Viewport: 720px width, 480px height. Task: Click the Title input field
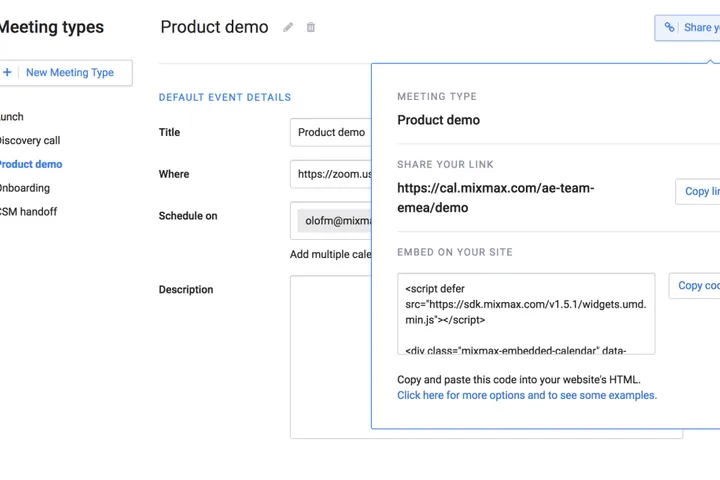[331, 132]
